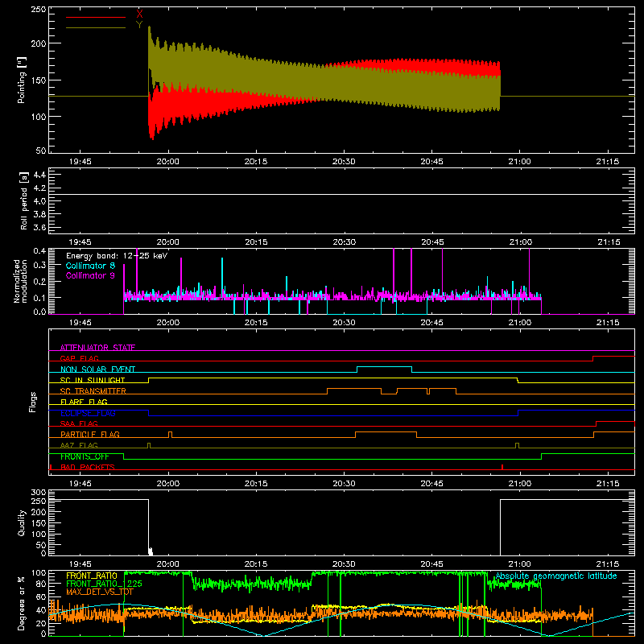Click the 'Normalized modulation' axis title
The height and width of the screenshot is (644, 644).
coord(20,281)
